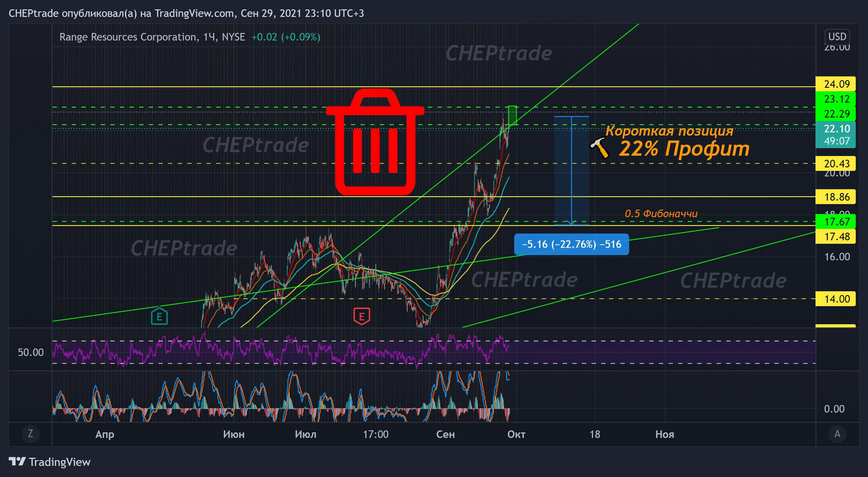
Task: Click the Сен date on time axis
Action: click(445, 434)
